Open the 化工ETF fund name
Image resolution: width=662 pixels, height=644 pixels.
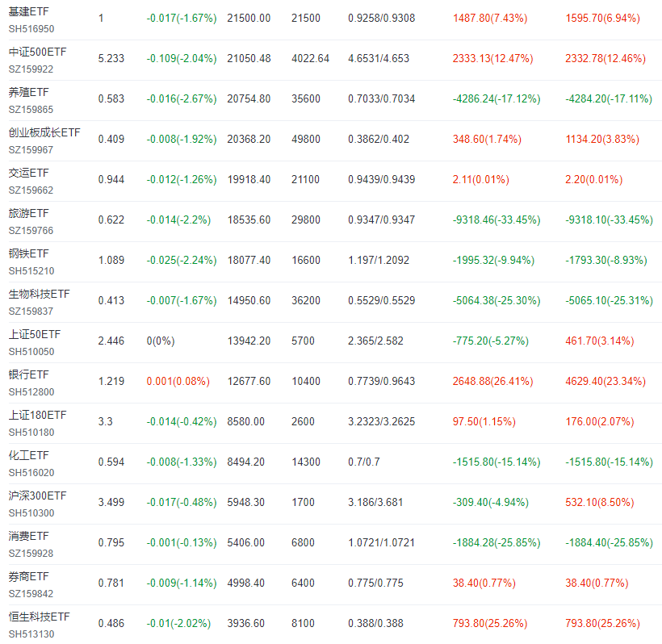[x=29, y=455]
